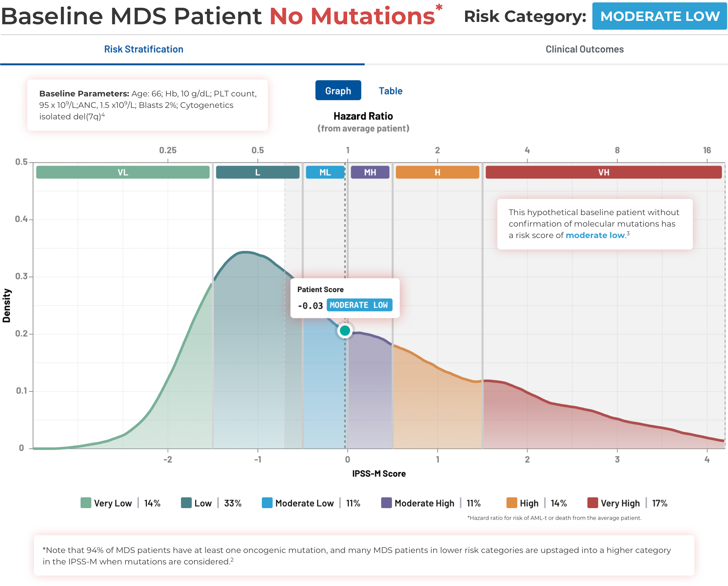
Task: Select the MH risk band label
Action: click(370, 172)
